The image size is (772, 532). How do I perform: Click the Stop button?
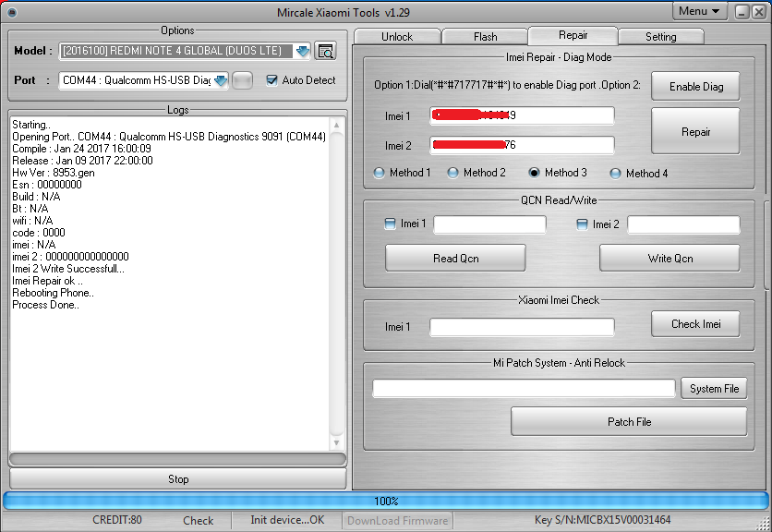177,478
